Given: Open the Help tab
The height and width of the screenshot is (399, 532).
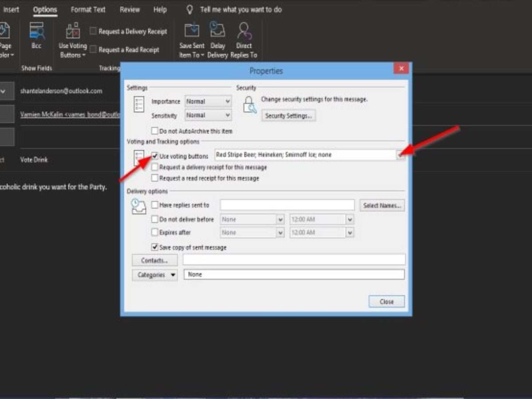Looking at the screenshot, I should [x=160, y=9].
